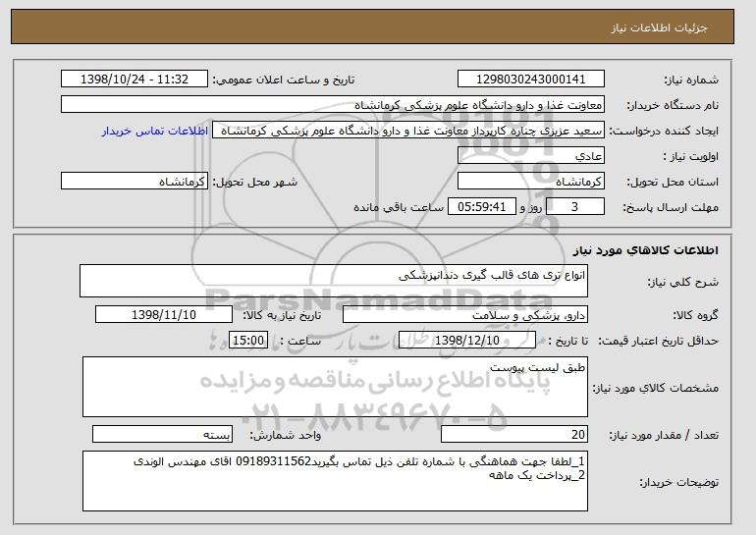Select the days remaining field showing 3
The width and height of the screenshot is (756, 535).
pyautogui.click(x=574, y=207)
